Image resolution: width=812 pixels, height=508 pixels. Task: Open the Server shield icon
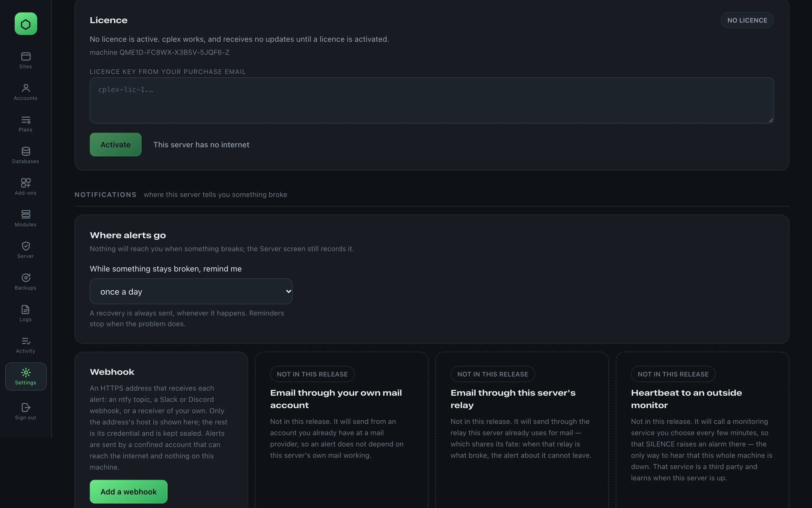26,246
